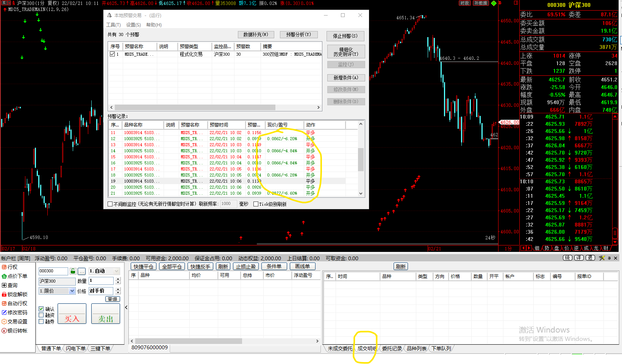Click the 补数据 button atop the chart

(481, 3)
